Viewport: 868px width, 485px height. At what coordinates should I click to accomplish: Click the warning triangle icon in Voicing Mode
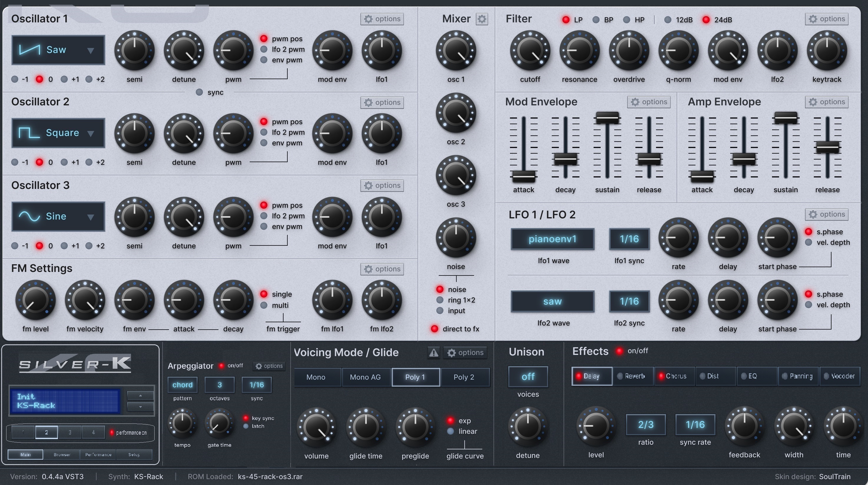click(x=434, y=353)
